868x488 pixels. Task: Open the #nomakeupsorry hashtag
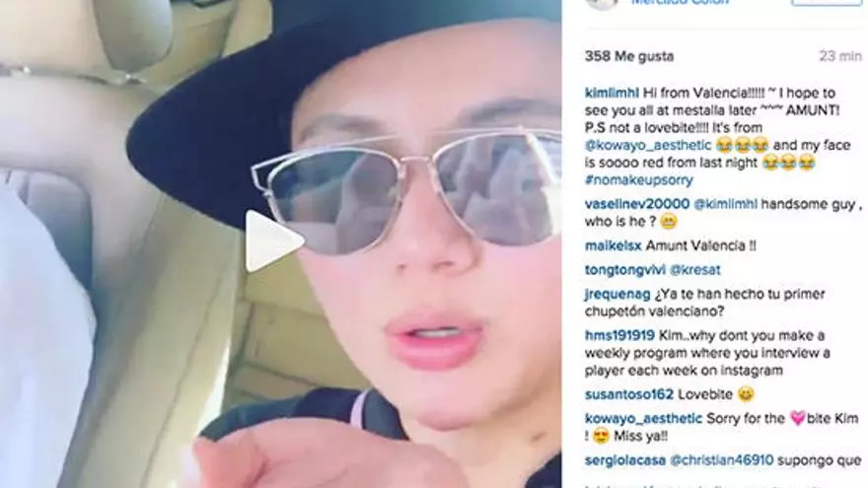point(639,180)
